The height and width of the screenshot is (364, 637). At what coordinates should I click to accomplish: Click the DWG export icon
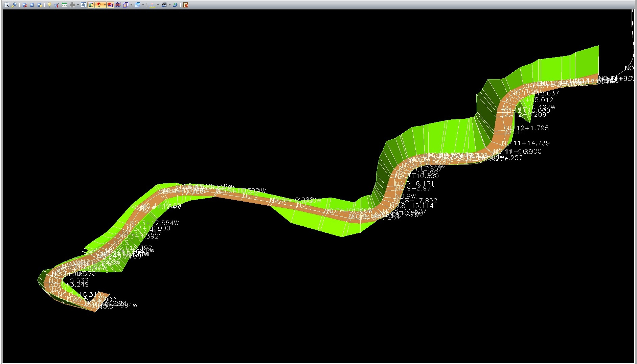point(164,5)
